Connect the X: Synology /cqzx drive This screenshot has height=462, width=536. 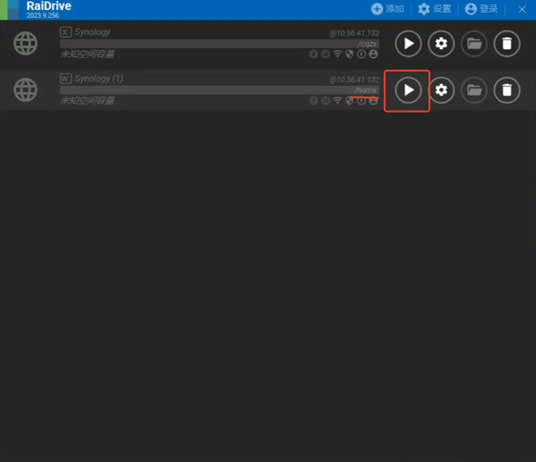[408, 44]
